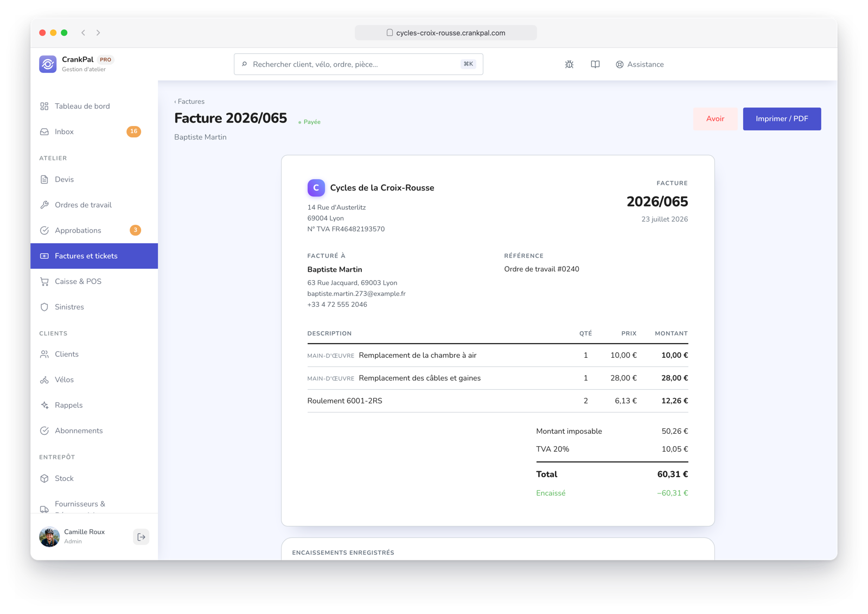Open Devis in the sidebar

coord(94,179)
